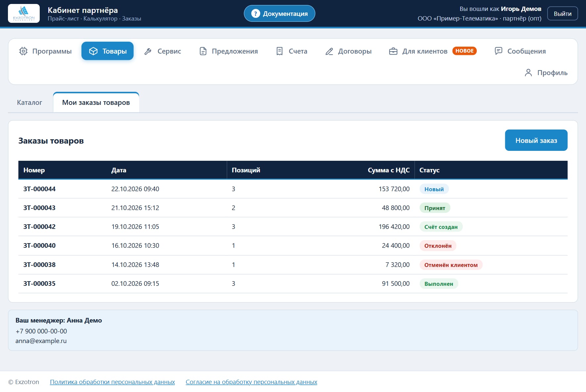586x392 pixels.
Task: Click the Для клиентов briefcase icon
Action: pos(393,51)
